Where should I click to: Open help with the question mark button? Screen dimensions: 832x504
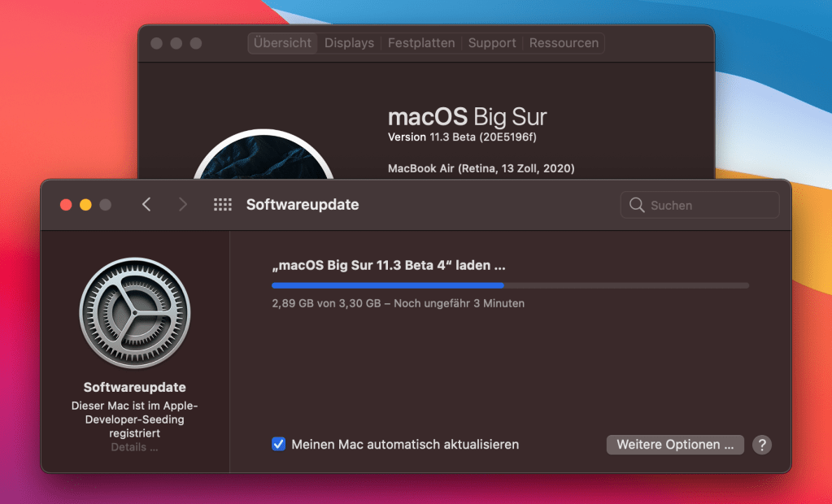[x=761, y=445]
